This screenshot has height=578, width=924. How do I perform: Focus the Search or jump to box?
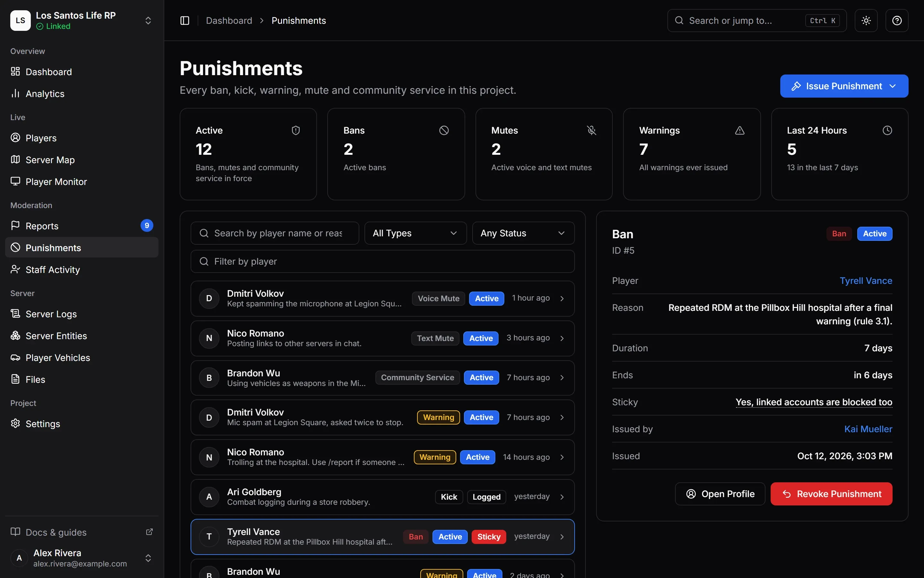(757, 21)
